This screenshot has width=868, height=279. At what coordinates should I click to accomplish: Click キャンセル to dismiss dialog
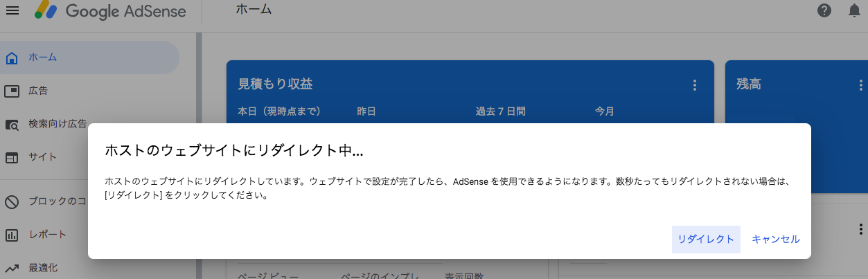pyautogui.click(x=776, y=239)
